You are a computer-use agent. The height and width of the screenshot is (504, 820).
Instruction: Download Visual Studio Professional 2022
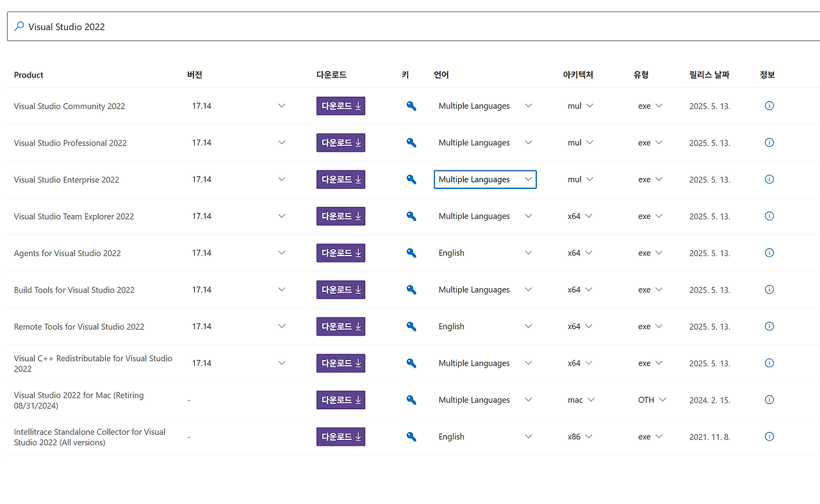[341, 143]
